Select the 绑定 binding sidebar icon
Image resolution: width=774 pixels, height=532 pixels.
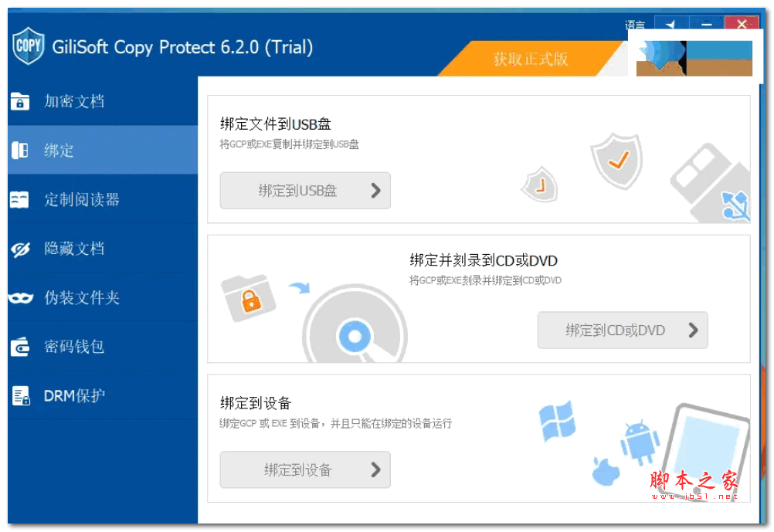tap(20, 150)
